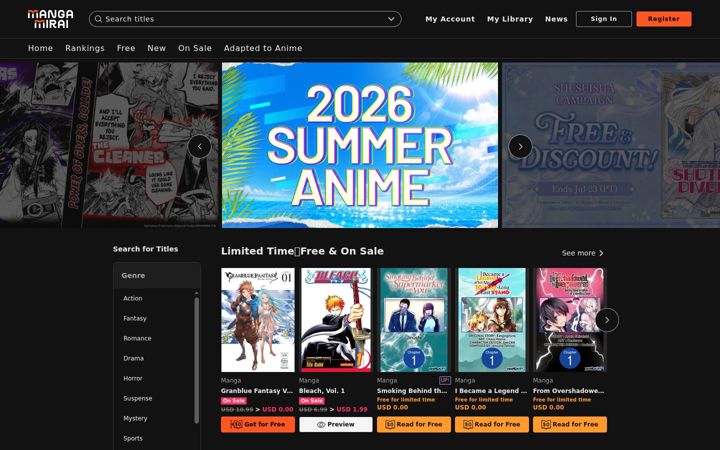720x450 pixels.
Task: Click the orange Register button
Action: pos(664,19)
